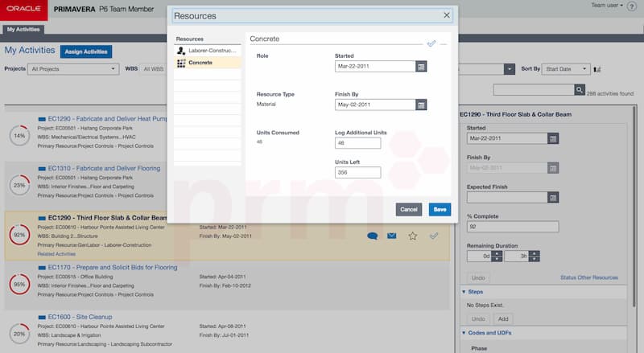Image resolution: width=644 pixels, height=353 pixels.
Task: Open the Team user menu
Action: click(x=606, y=5)
